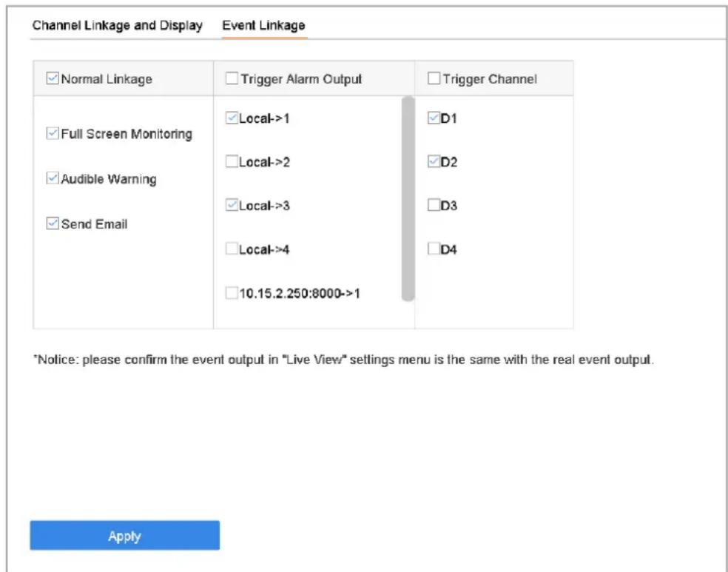Check trigger channel D3
Image resolution: width=728 pixels, height=572 pixels.
(x=434, y=205)
